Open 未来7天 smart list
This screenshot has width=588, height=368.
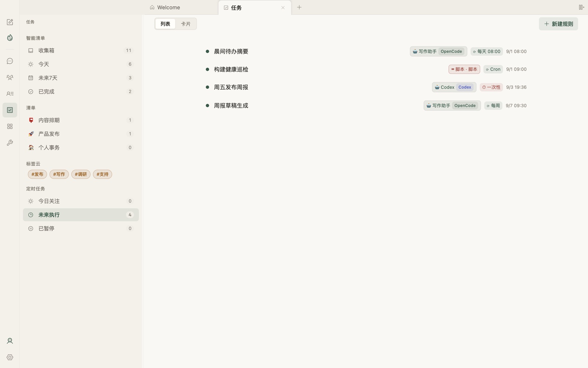click(81, 78)
